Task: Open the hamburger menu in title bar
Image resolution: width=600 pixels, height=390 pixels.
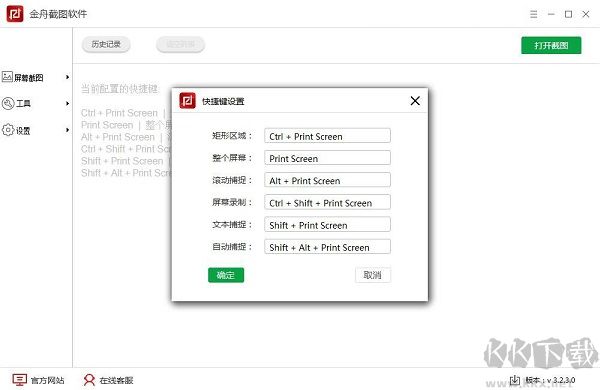Action: (x=533, y=15)
